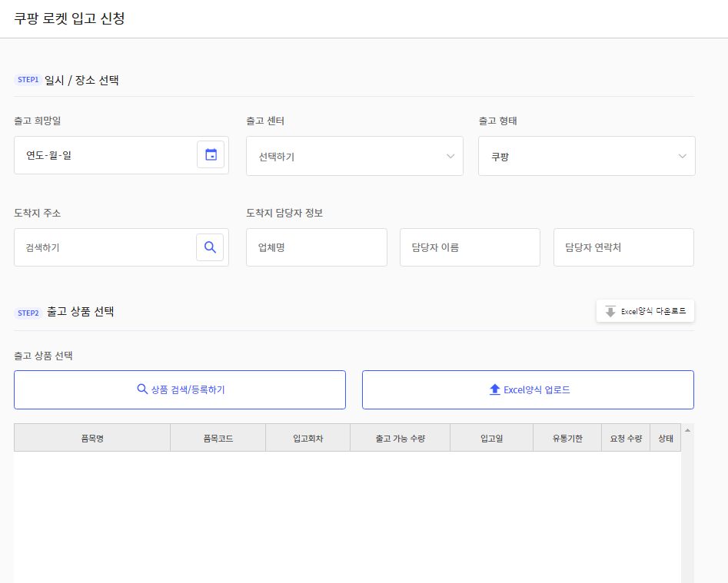Expand the 출고 센터 dropdown chevron
Viewport: 728px width, 583px height.
point(450,156)
